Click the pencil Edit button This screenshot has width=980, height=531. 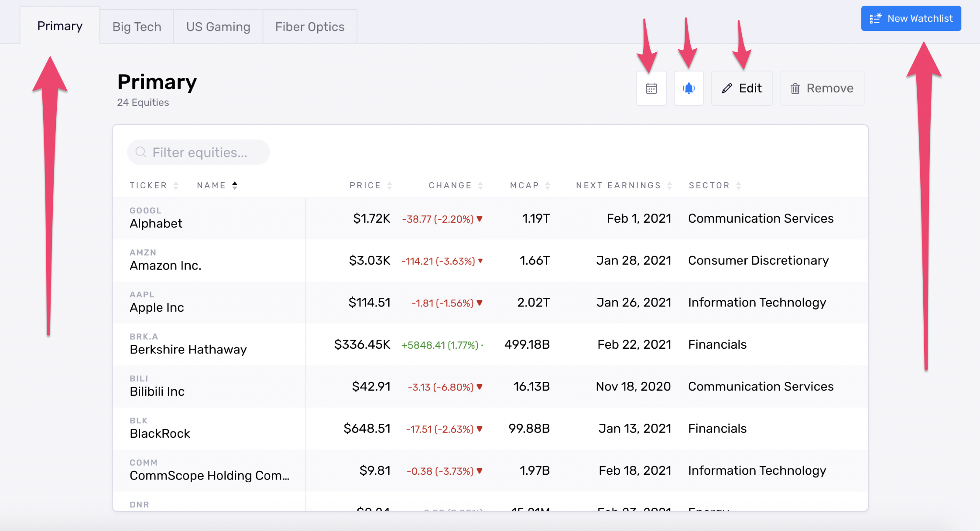click(x=742, y=88)
